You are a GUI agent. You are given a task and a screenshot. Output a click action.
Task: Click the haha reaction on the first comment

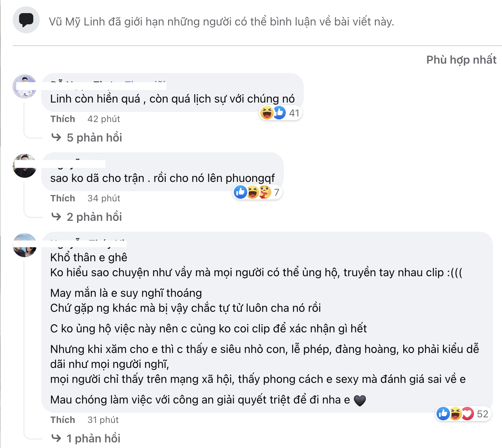point(267,113)
